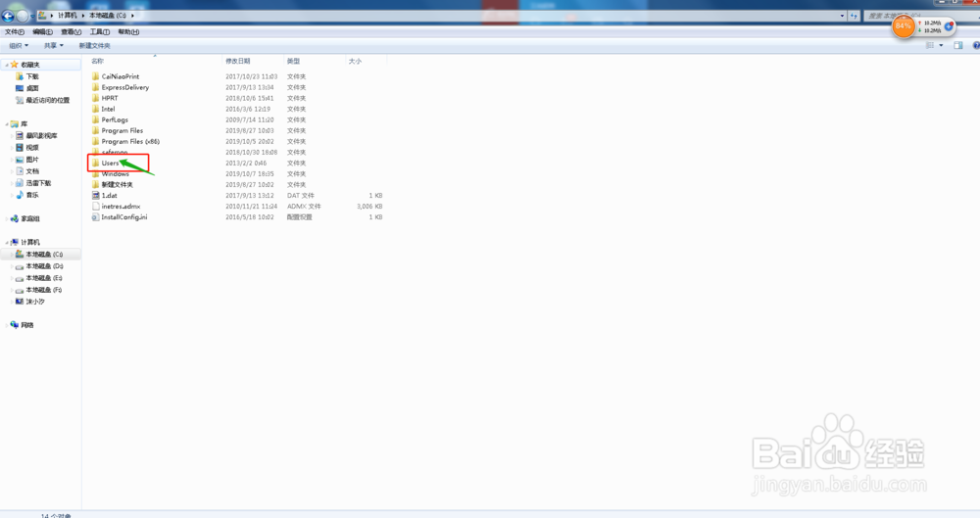Expand the 视频 library node

pos(11,148)
